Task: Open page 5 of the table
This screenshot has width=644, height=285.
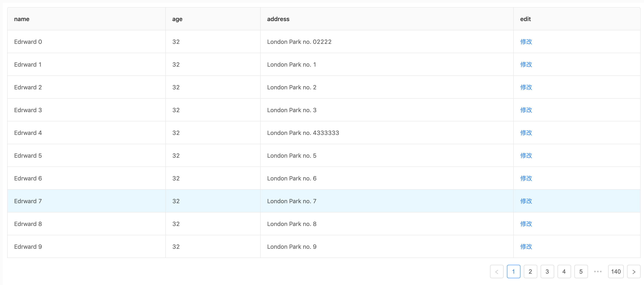Action: (x=581, y=272)
